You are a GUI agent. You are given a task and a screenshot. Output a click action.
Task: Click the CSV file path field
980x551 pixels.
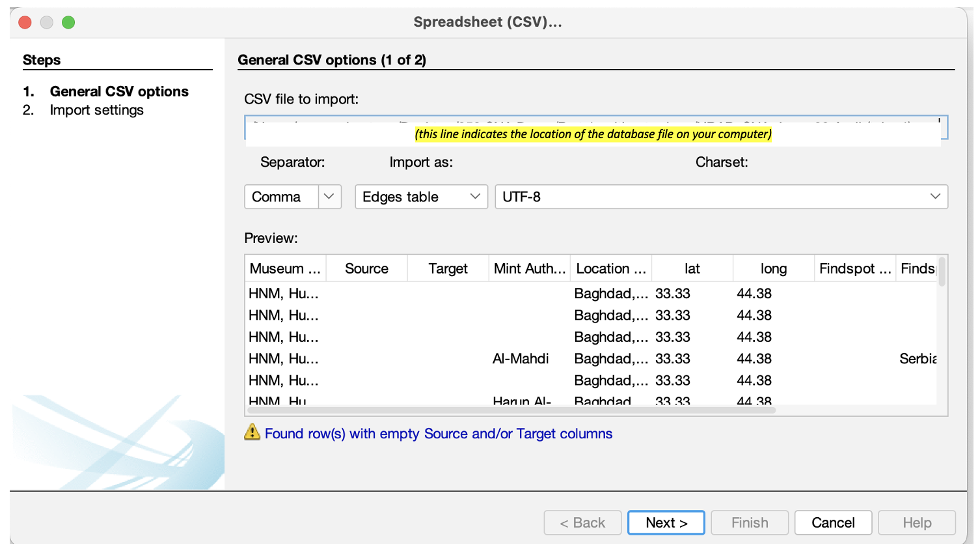click(596, 127)
